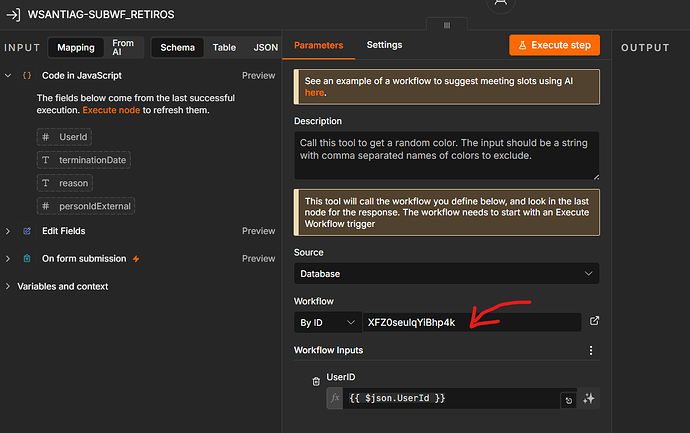Select the From AI input mode
Viewport: 690px width, 433px height.
pos(123,48)
